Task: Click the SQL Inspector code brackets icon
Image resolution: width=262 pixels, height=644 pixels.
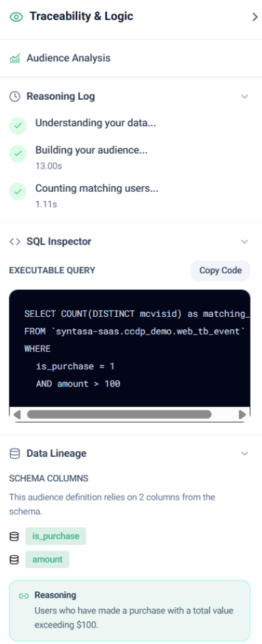Action: tap(15, 242)
